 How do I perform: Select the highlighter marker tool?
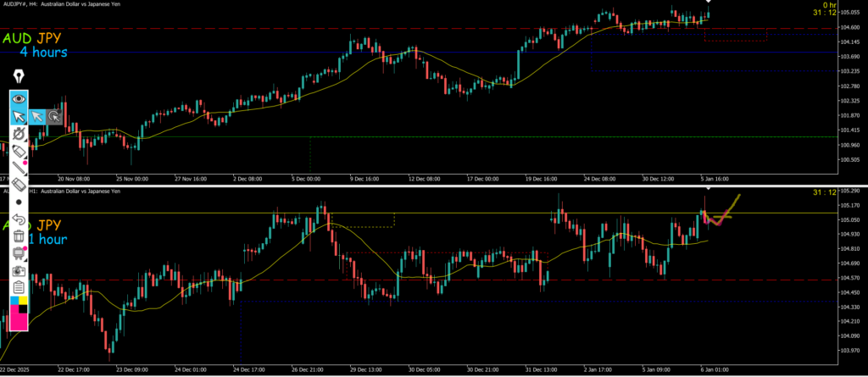click(x=19, y=151)
